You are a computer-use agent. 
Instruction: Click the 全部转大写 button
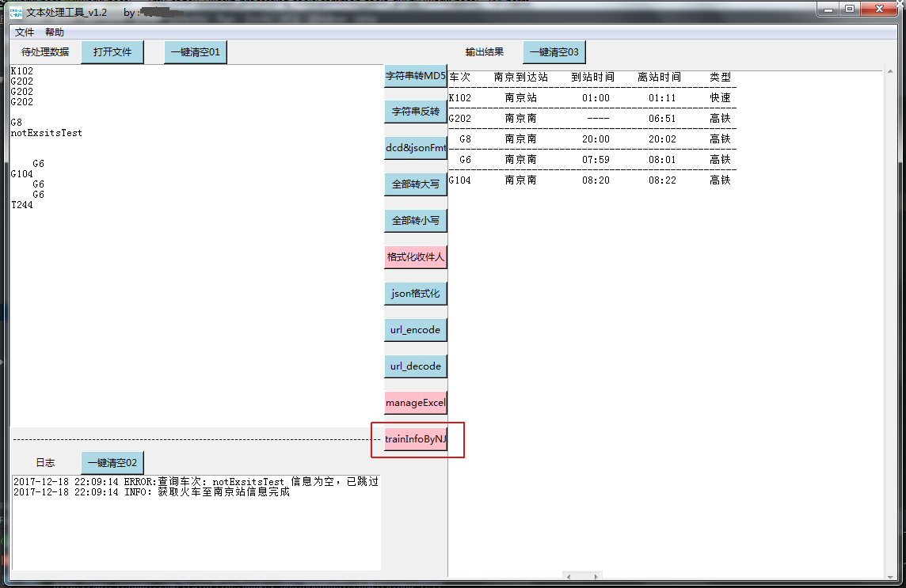point(416,184)
